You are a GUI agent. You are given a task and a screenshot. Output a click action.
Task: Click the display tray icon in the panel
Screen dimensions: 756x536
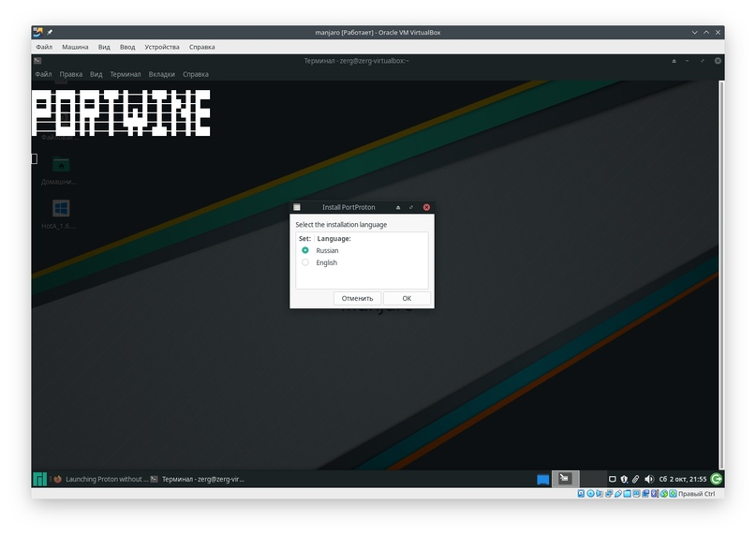[x=613, y=479]
